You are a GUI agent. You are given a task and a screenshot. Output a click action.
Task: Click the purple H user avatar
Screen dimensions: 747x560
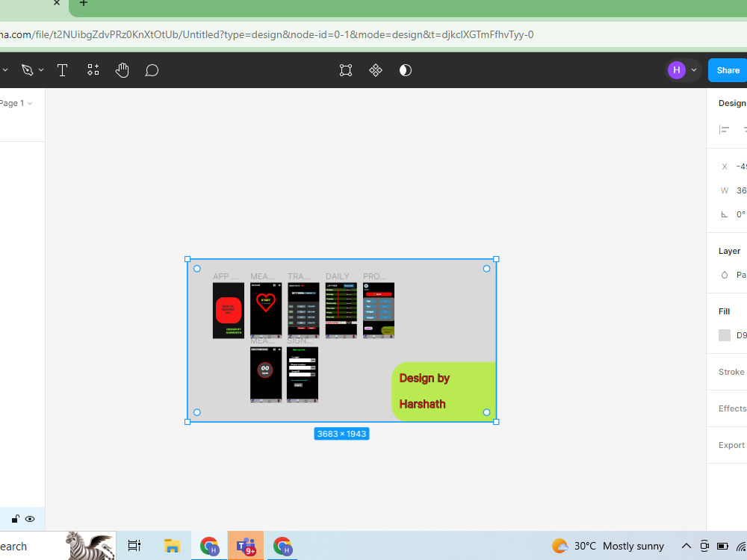[677, 70]
